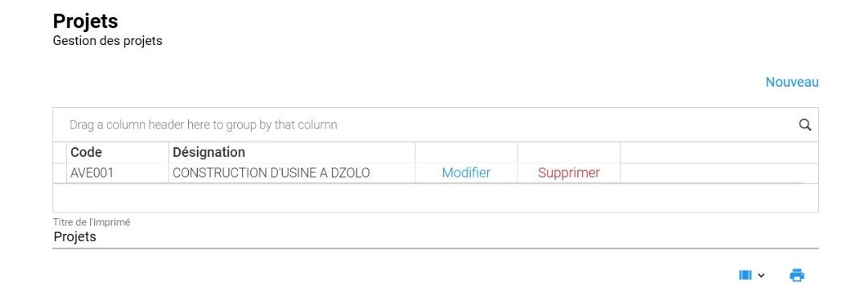Viewport: 868px width, 304px height.
Task: Print the projects list with printer icon
Action: tap(796, 275)
